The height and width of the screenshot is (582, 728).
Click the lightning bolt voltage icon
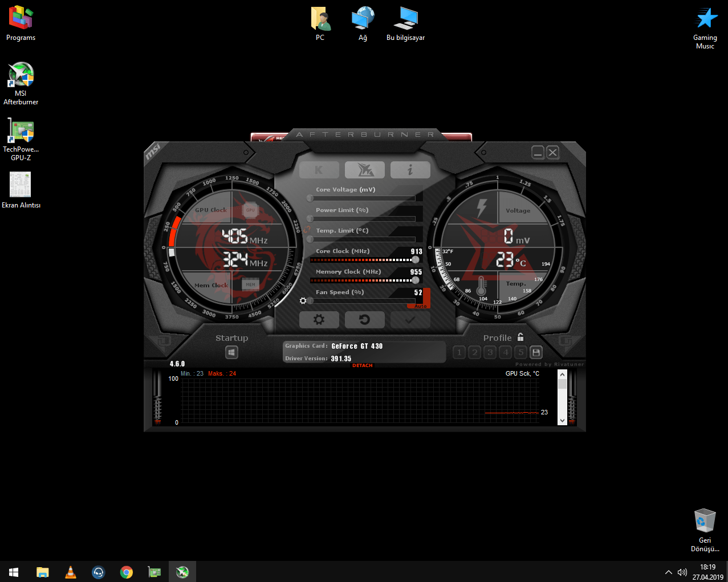(x=482, y=208)
